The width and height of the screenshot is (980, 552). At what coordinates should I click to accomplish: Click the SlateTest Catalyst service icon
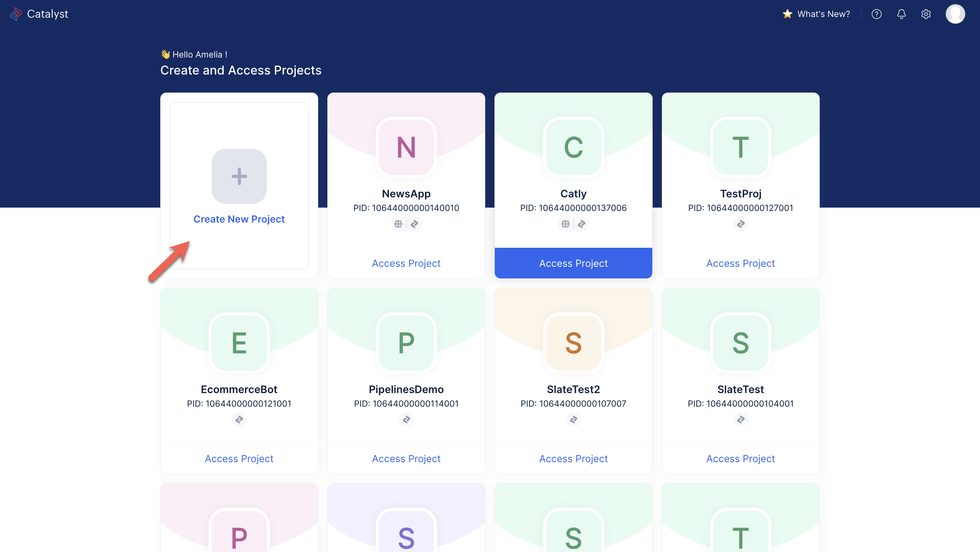[741, 420]
